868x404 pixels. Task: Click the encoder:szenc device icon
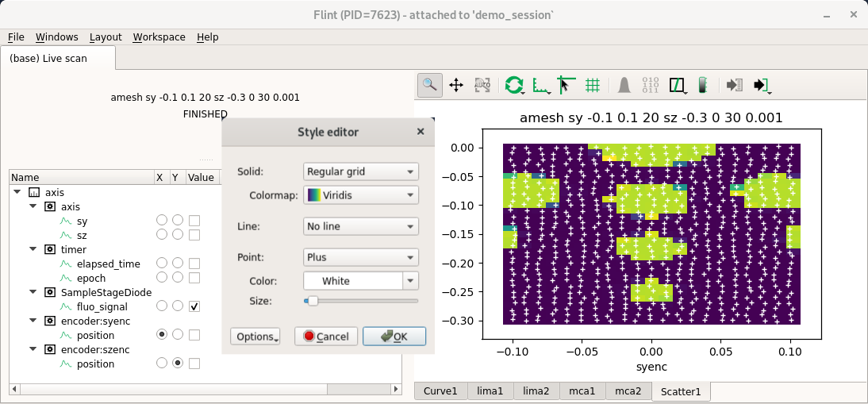(50, 350)
